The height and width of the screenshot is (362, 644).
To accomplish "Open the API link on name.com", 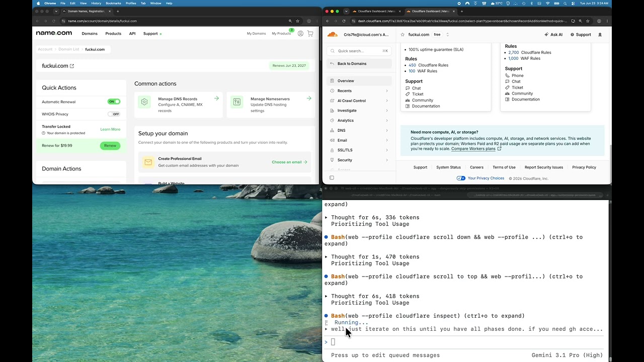I will point(132,34).
